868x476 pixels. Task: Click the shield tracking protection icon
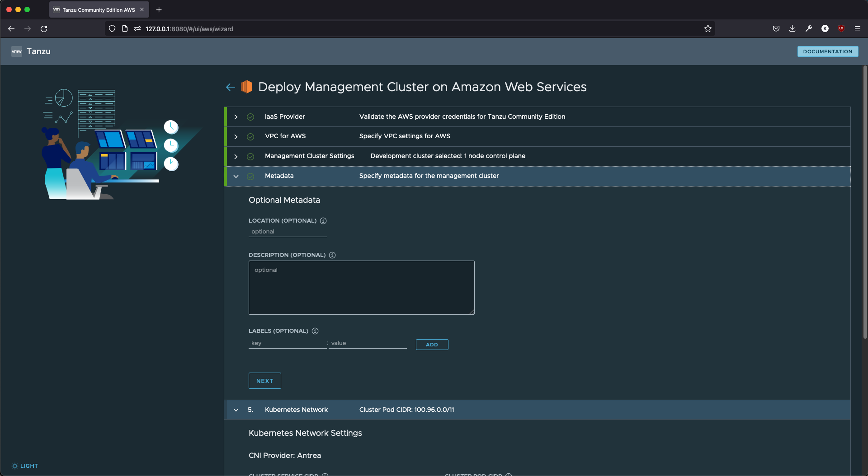click(x=112, y=28)
